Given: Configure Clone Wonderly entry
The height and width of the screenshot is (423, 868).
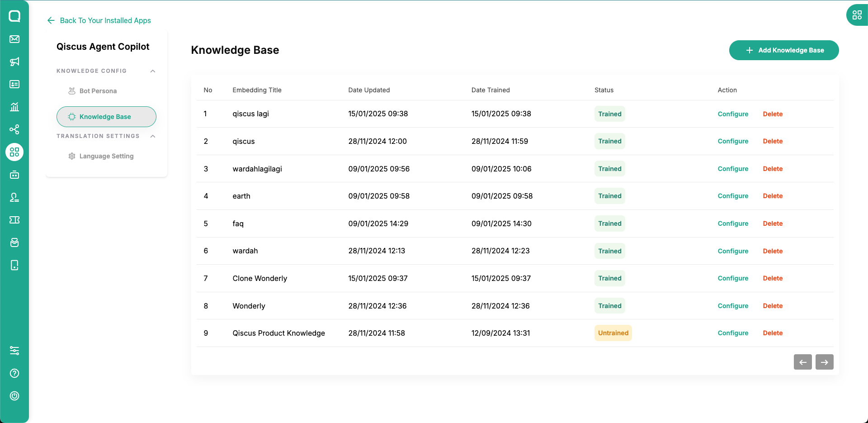Looking at the screenshot, I should [x=733, y=278].
